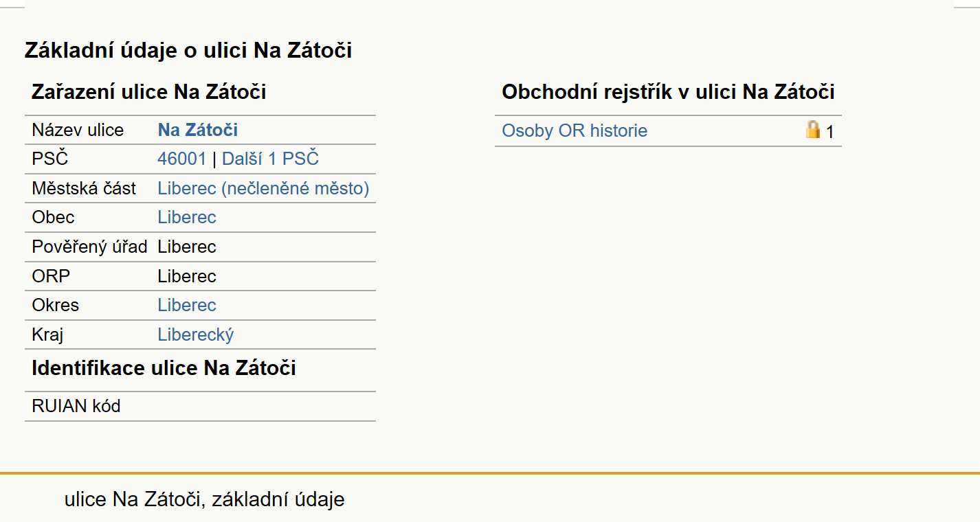Open the Liberecký kraj link
The image size is (980, 522).
196,334
